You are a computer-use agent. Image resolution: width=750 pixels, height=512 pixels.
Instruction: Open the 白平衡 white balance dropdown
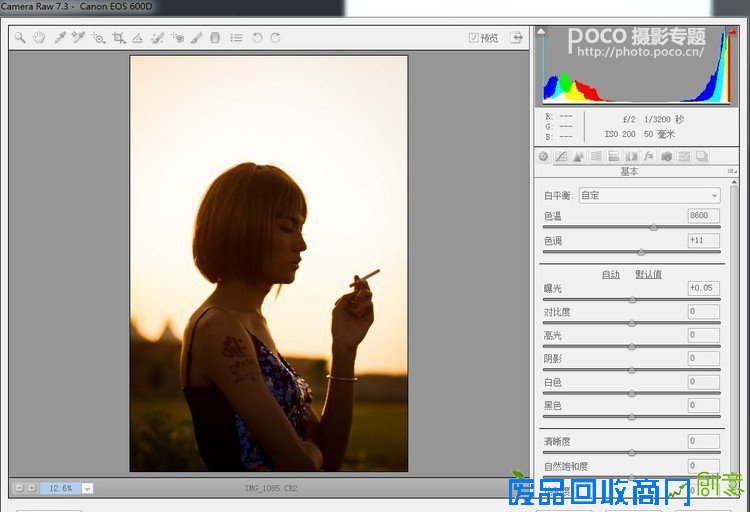[x=649, y=195]
